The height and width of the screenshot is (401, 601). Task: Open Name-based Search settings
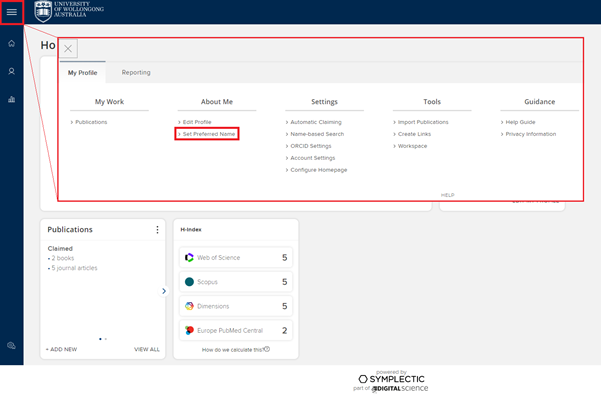315,134
